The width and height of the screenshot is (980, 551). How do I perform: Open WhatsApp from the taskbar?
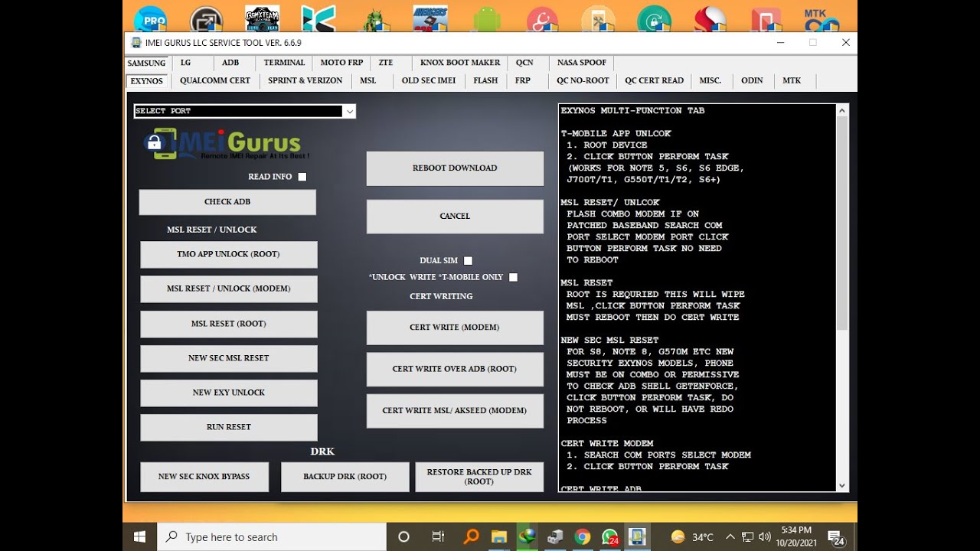(x=610, y=536)
